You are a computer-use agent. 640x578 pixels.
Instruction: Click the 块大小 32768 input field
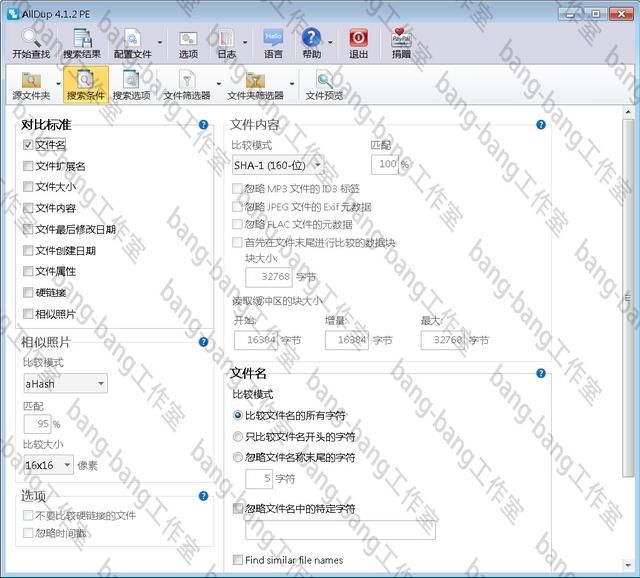(269, 277)
